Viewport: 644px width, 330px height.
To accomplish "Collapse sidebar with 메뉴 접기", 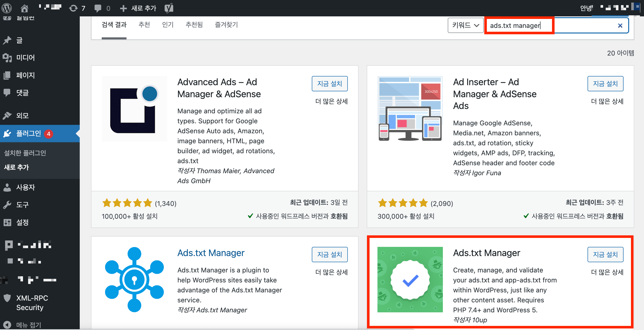I will click(x=28, y=325).
